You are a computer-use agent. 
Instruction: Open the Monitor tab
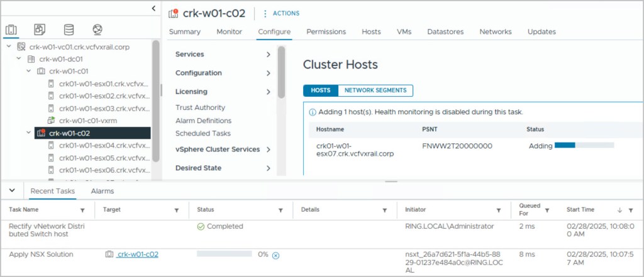229,31
